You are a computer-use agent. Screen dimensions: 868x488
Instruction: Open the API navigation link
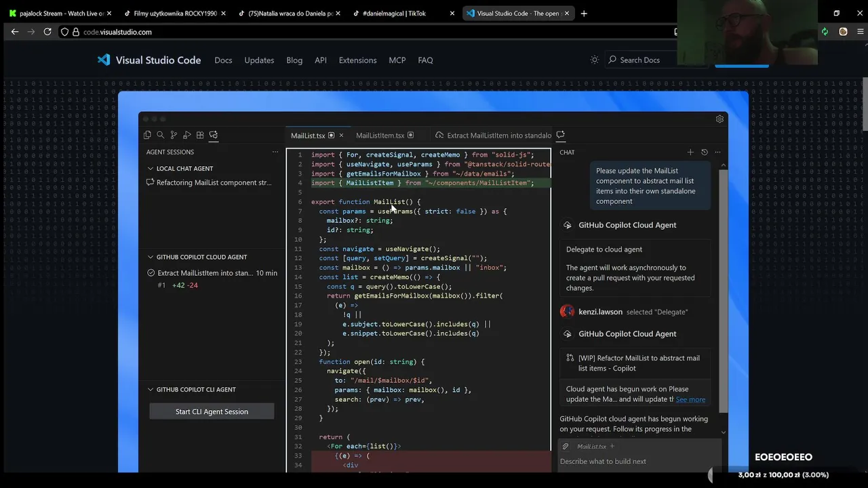(x=321, y=60)
